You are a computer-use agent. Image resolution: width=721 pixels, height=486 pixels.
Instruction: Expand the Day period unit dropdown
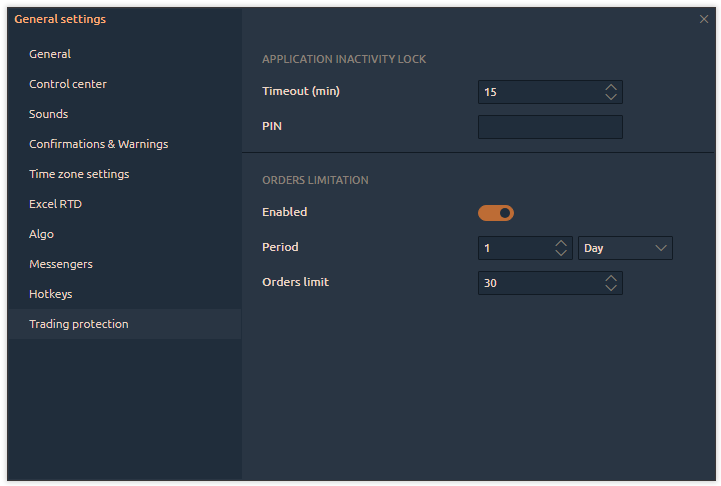[625, 248]
